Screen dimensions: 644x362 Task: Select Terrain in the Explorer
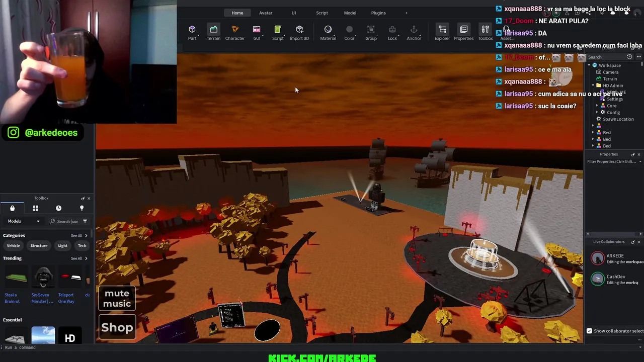[610, 79]
